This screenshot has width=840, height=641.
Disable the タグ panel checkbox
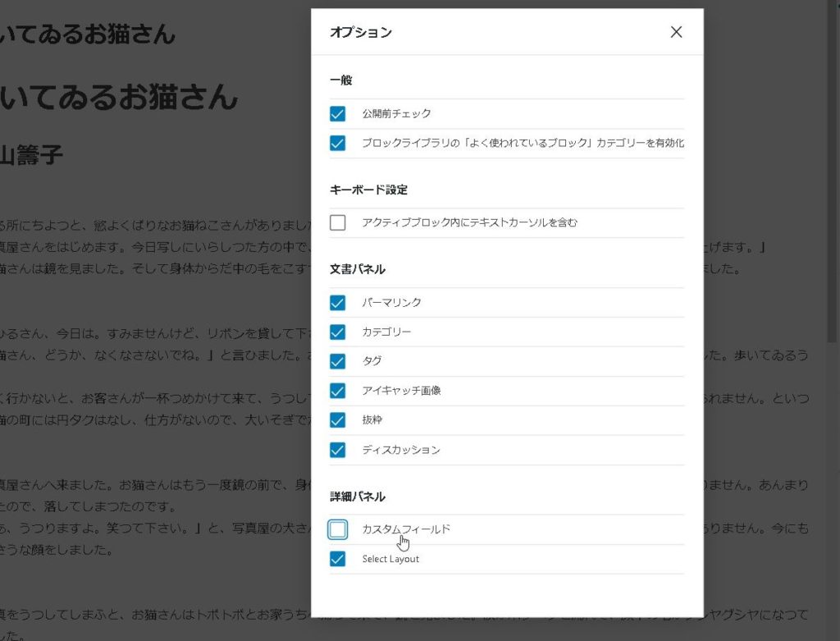click(x=337, y=361)
